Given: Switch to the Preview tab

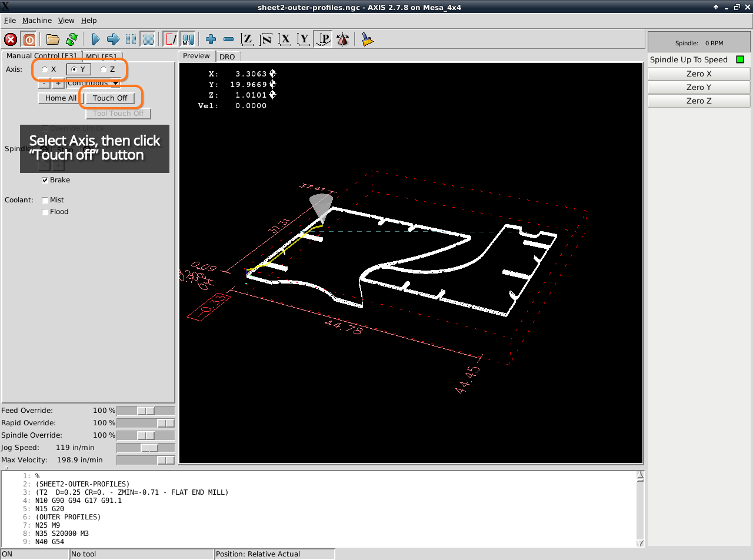Looking at the screenshot, I should pyautogui.click(x=196, y=56).
